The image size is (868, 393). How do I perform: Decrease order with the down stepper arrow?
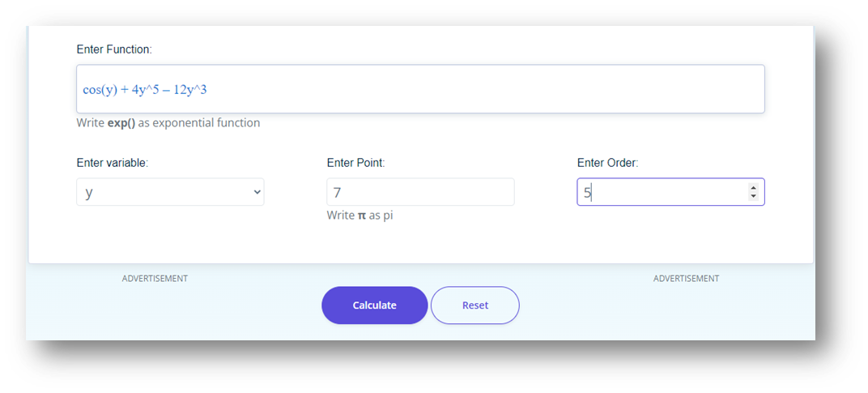point(753,197)
